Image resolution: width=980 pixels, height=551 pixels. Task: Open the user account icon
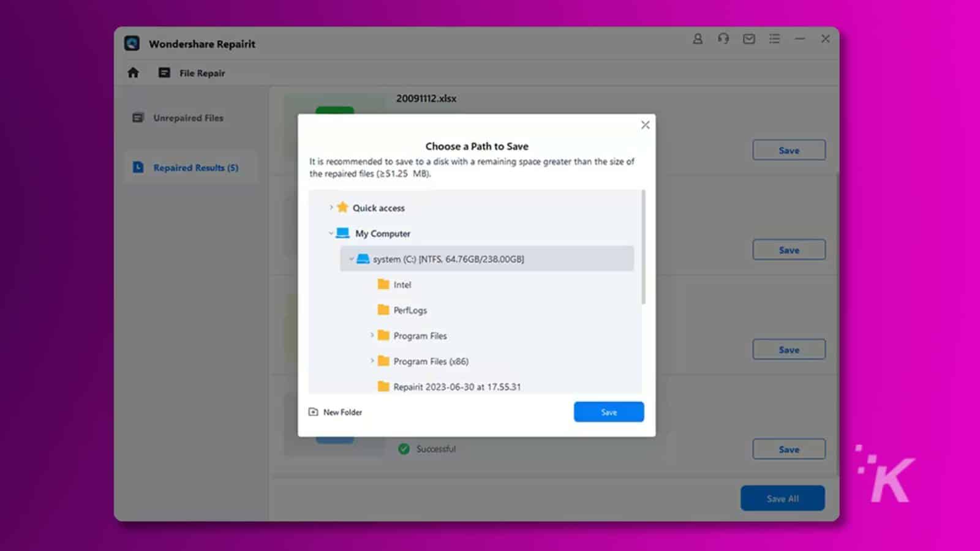698,39
